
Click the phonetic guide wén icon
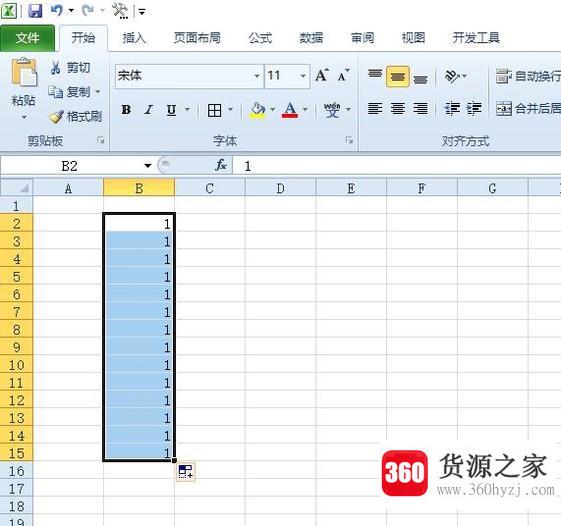click(x=332, y=109)
